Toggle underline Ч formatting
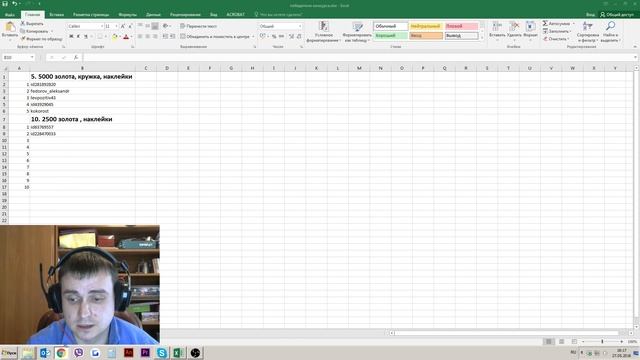Image resolution: width=640 pixels, height=360 pixels. pyautogui.click(x=86, y=37)
